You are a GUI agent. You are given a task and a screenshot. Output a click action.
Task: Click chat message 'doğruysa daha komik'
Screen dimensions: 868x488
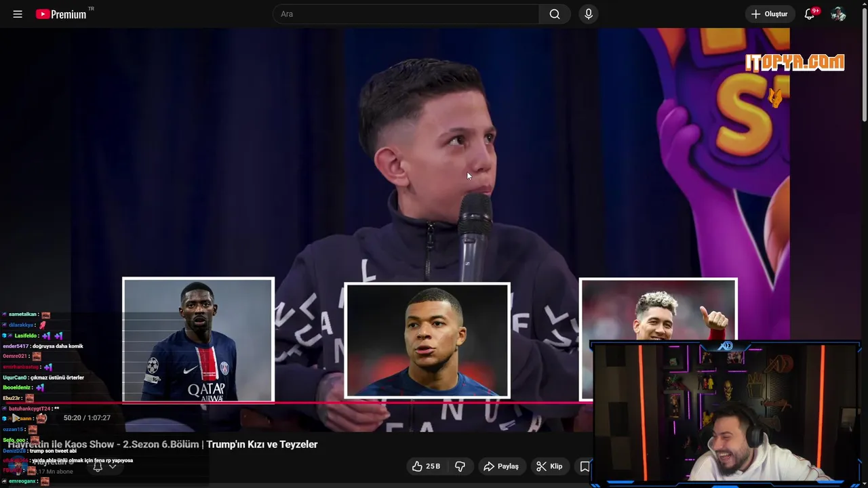point(58,346)
